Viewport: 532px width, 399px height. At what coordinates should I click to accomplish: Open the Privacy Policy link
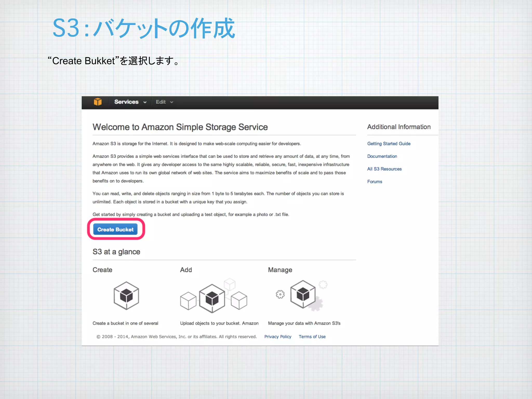[278, 337]
